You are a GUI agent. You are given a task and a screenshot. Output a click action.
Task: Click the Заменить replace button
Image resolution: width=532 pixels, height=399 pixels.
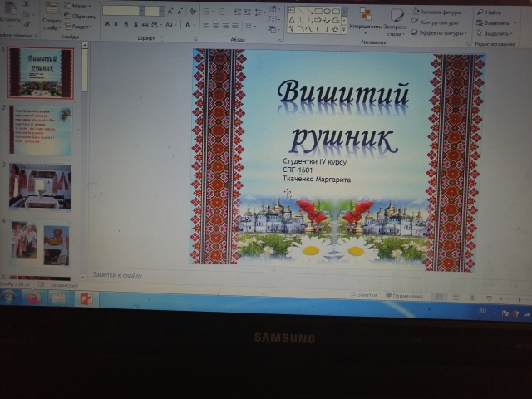click(496, 22)
